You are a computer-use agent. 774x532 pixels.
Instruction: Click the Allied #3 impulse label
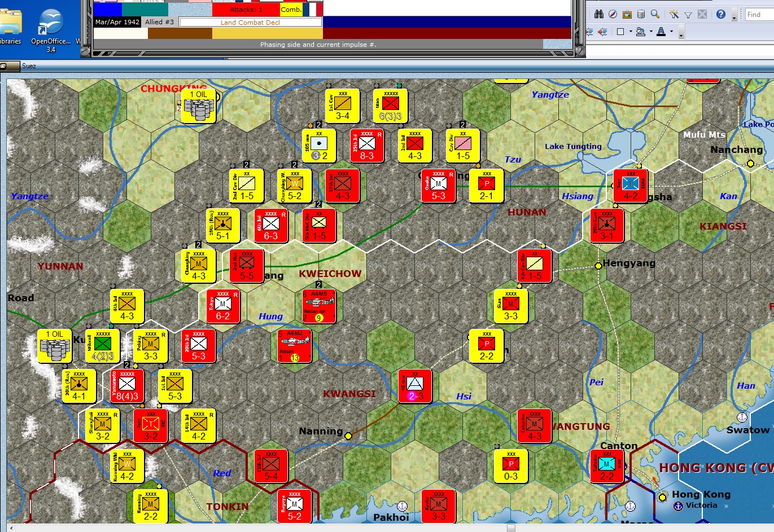pos(159,22)
